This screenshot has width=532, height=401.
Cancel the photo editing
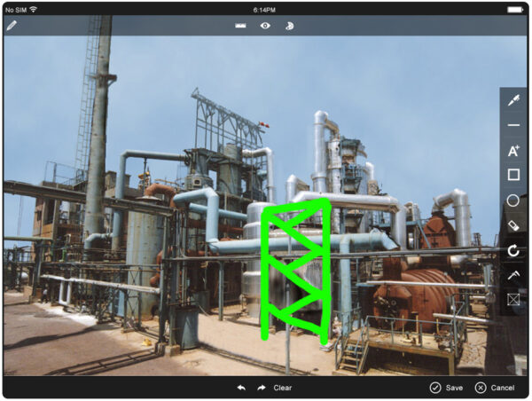click(495, 388)
